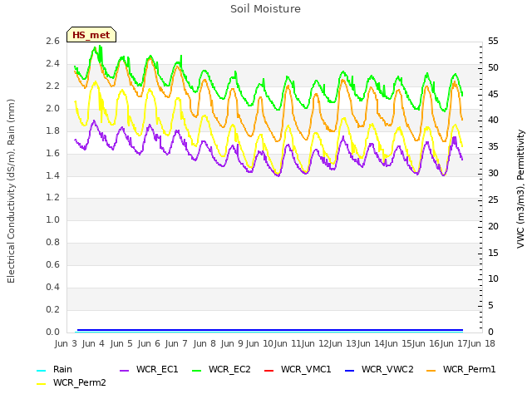The height and width of the screenshot is (399, 532).
Task: Click the Jun 4 x-axis label
Action: tap(93, 343)
